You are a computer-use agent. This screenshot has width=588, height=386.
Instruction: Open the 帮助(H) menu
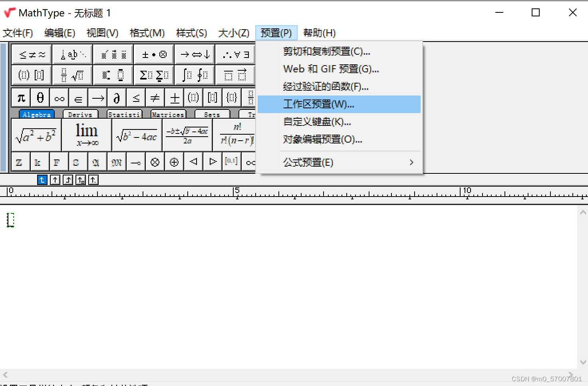[320, 33]
